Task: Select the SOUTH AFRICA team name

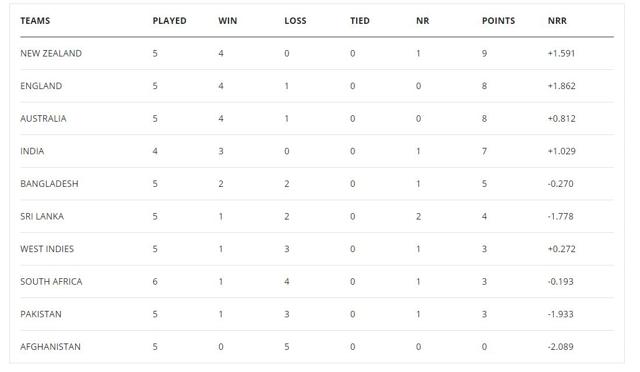Action: (x=51, y=282)
